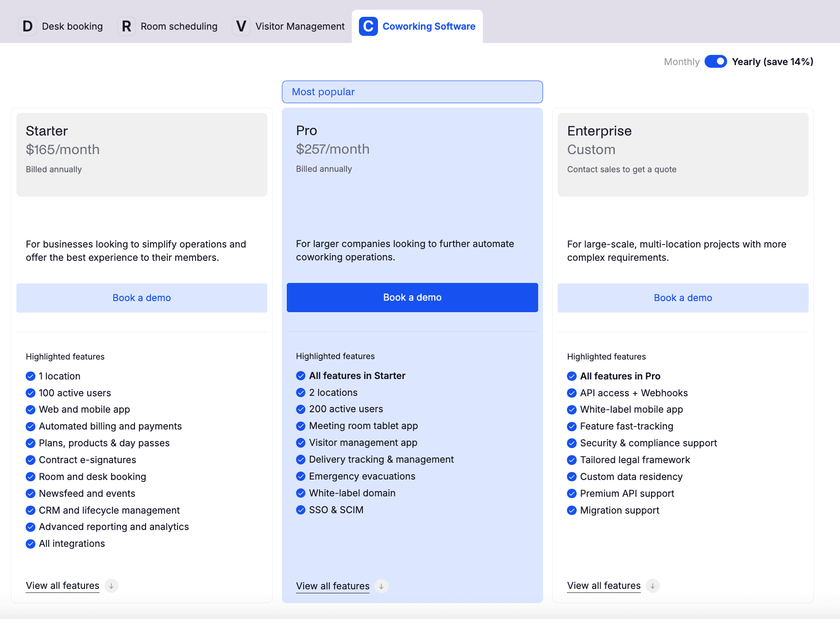
Task: Select the Room scheduling "R" icon
Action: click(126, 26)
